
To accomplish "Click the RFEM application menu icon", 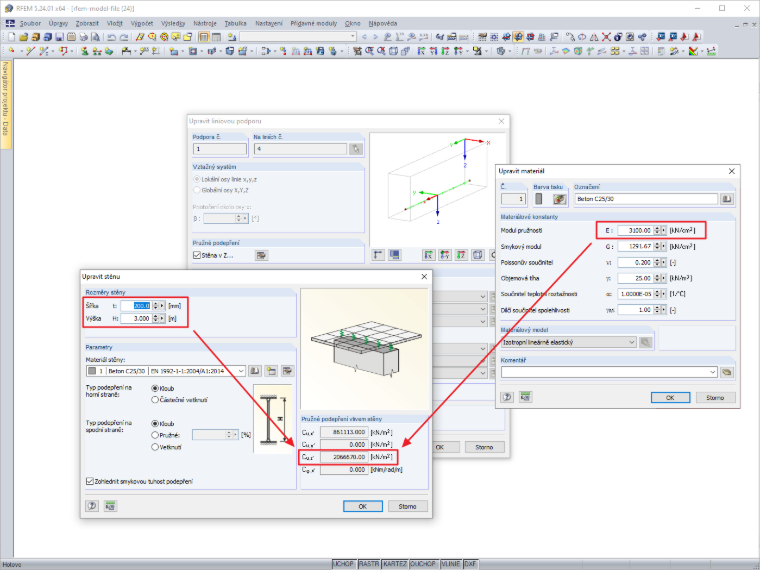I will click(x=10, y=23).
